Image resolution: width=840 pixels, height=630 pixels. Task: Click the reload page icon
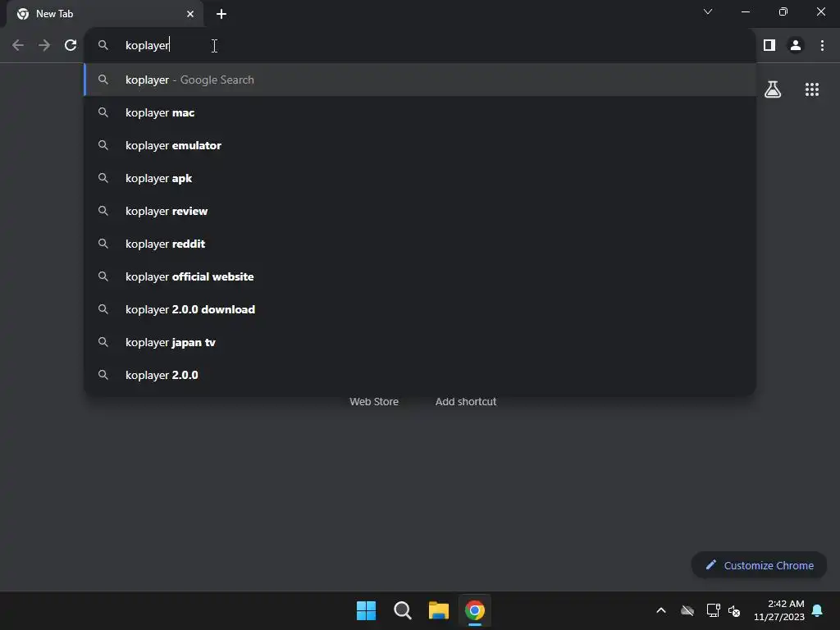click(71, 46)
